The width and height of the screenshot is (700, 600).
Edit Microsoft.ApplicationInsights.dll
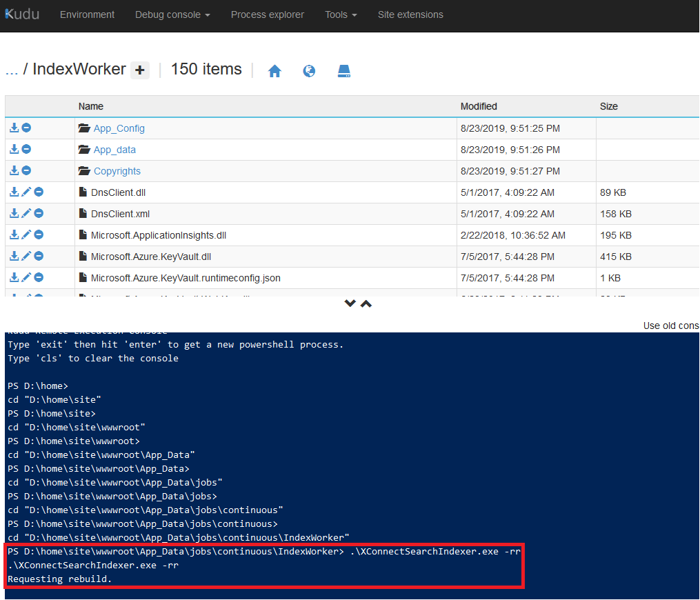click(26, 234)
